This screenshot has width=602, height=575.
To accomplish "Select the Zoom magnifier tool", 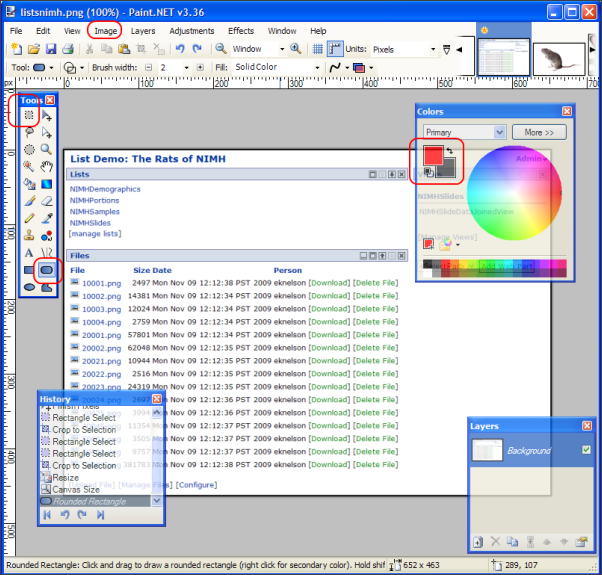I will coord(46,149).
